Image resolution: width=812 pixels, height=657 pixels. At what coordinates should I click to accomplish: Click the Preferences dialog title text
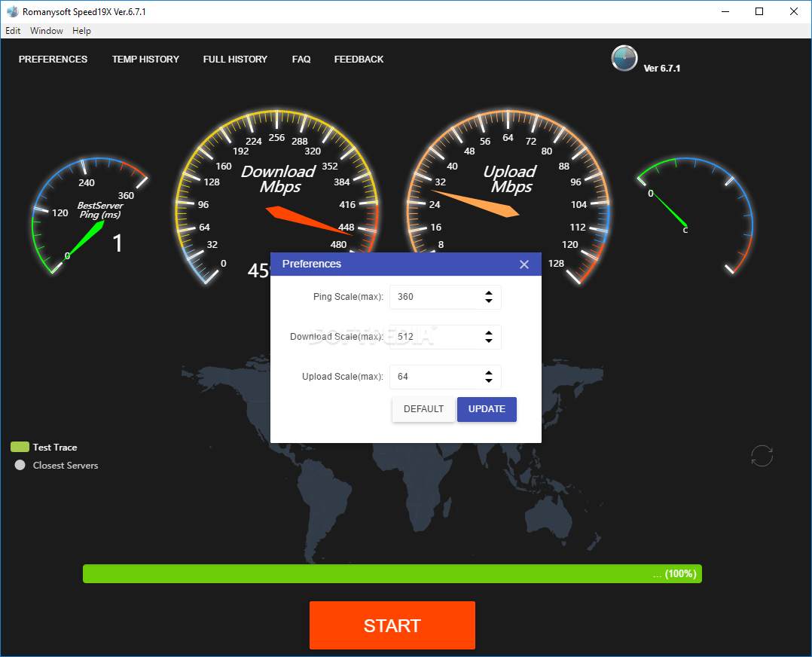[312, 264]
